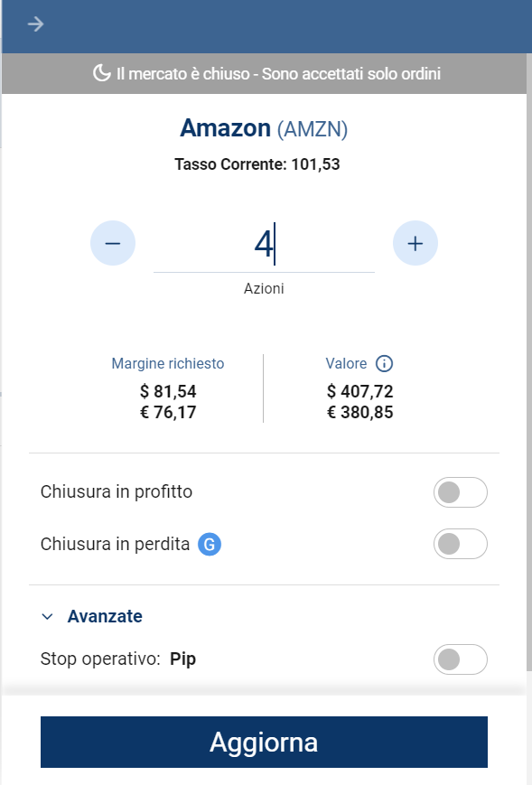Click the arrow icon in the top header
The image size is (532, 785).
35,24
